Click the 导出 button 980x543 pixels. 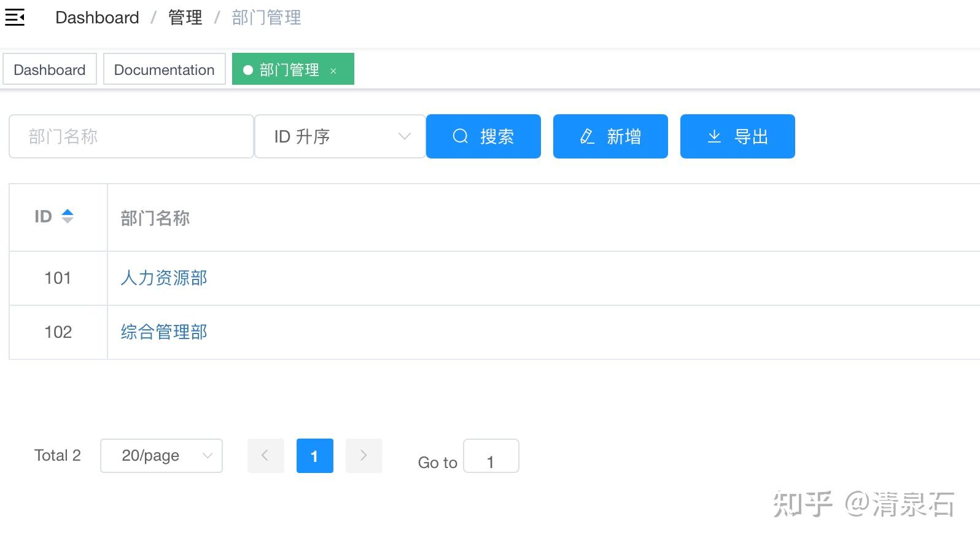tap(737, 136)
